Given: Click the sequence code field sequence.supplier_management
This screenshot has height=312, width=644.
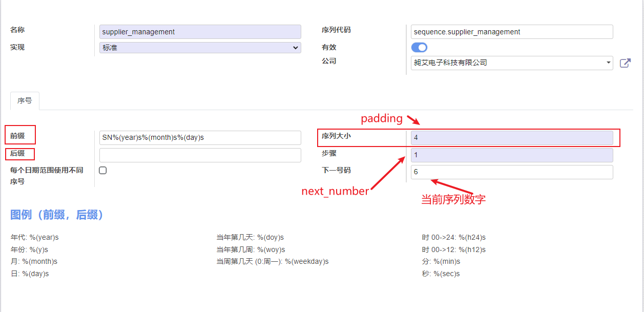Looking at the screenshot, I should coord(511,31).
